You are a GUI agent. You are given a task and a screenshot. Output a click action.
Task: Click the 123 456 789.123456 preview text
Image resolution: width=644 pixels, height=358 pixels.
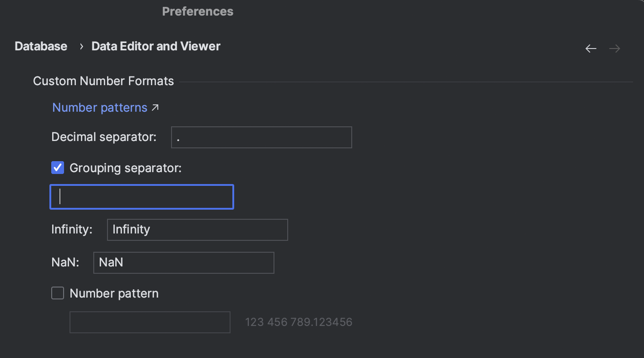point(299,322)
